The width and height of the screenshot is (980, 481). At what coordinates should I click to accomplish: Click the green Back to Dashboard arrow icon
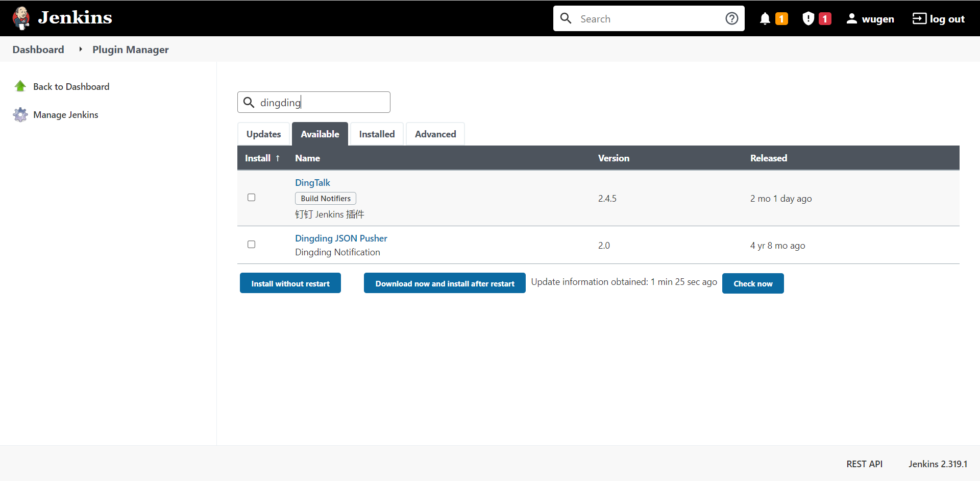point(20,86)
